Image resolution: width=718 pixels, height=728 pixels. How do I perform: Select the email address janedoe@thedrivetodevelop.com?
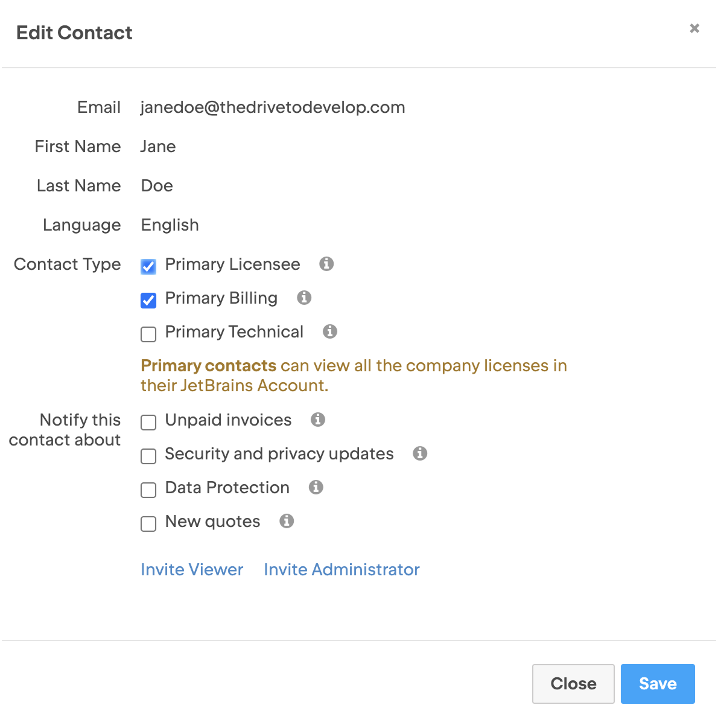click(x=273, y=107)
